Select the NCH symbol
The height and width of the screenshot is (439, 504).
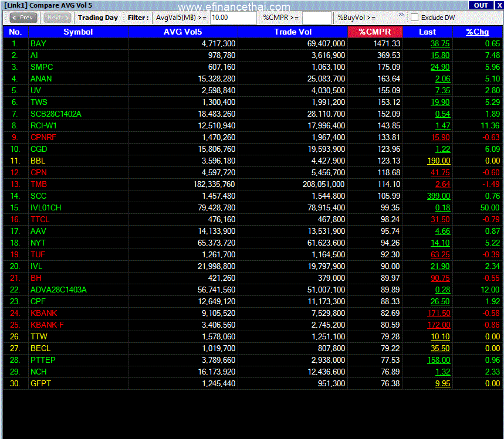click(x=38, y=372)
